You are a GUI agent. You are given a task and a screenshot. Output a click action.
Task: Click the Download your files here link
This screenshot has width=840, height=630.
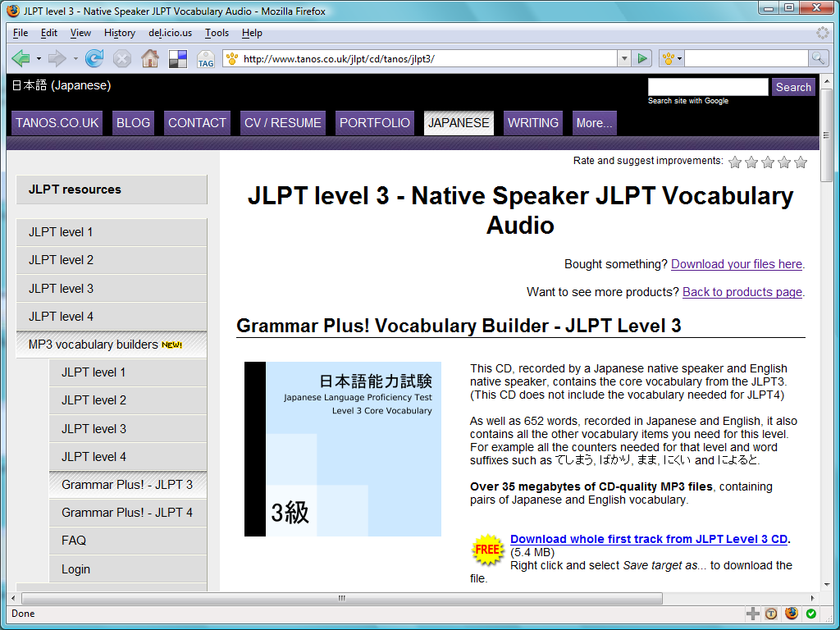coord(737,264)
